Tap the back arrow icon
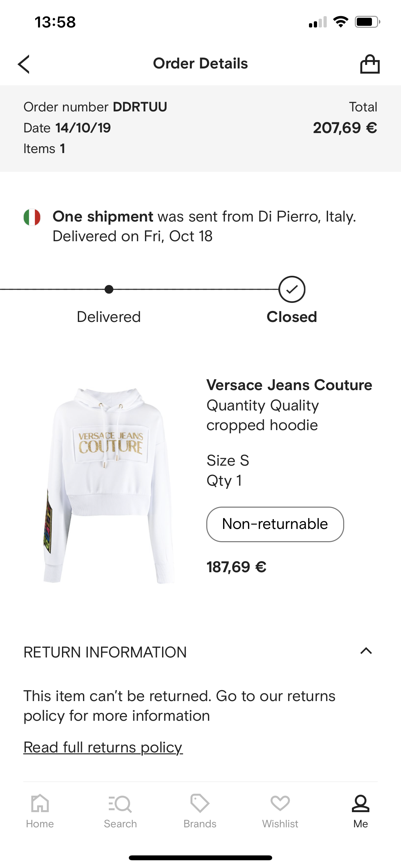The width and height of the screenshot is (401, 868). tap(24, 64)
